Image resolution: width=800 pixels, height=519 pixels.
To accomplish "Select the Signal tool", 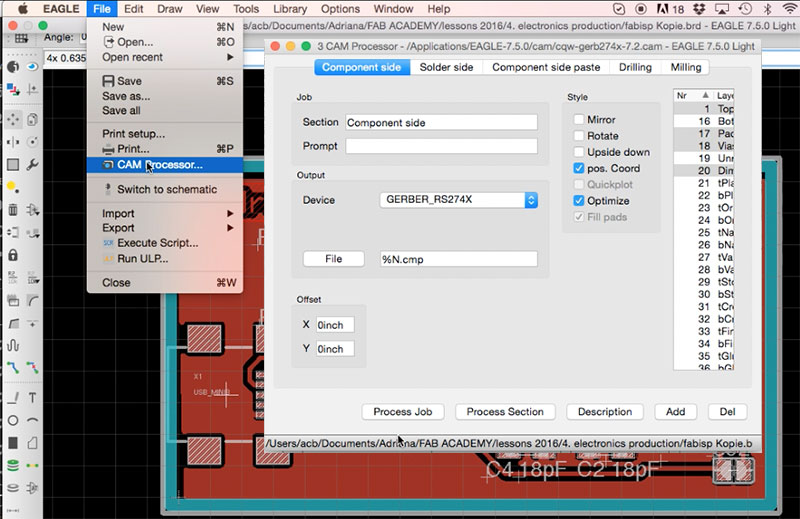I will 32,465.
